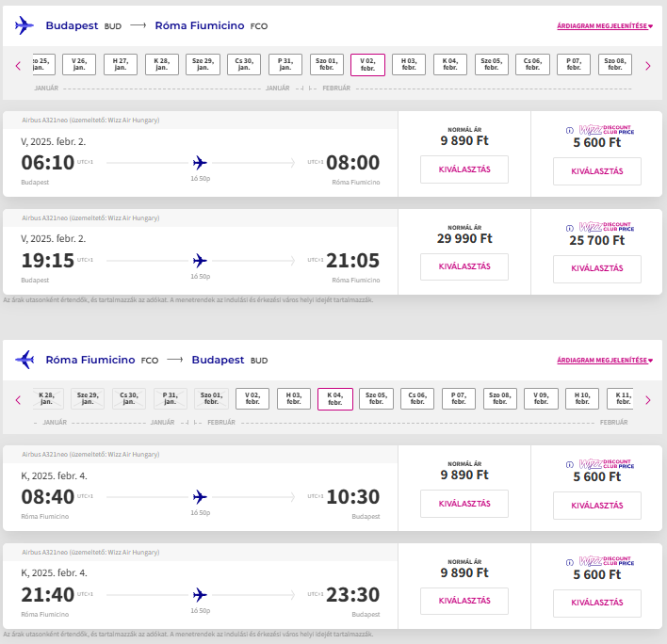Select the outbound date Szo 01, febr. tab
Image resolution: width=667 pixels, height=644 pixels.
326,65
